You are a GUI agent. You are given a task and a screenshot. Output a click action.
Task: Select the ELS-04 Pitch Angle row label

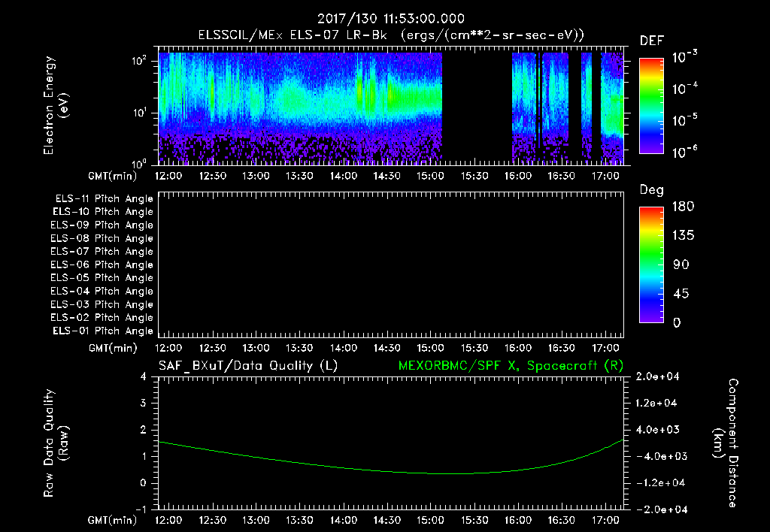pos(102,292)
